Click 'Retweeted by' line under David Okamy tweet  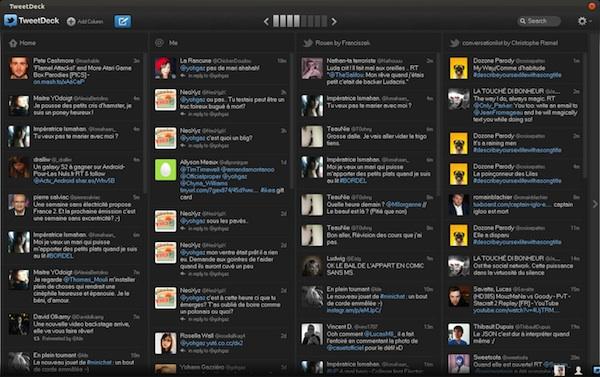coord(61,339)
